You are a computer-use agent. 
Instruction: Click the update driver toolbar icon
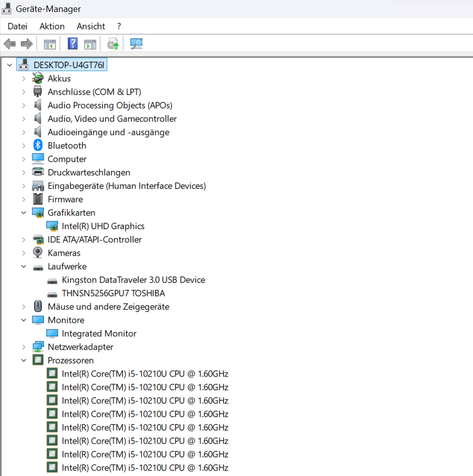point(113,44)
